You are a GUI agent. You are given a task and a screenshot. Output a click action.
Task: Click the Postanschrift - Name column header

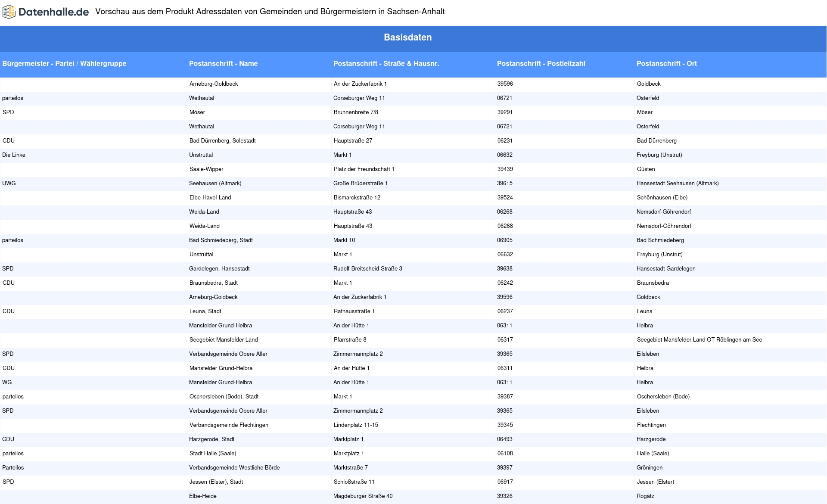223,63
